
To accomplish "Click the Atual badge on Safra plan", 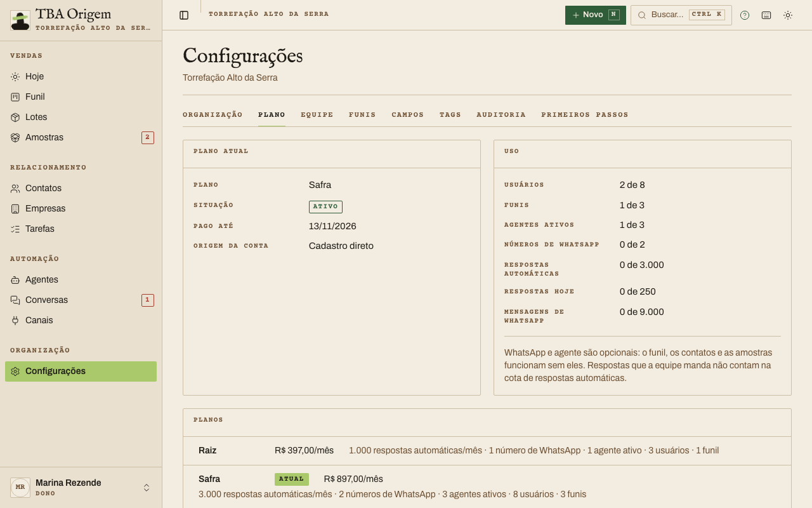I will pyautogui.click(x=292, y=479).
